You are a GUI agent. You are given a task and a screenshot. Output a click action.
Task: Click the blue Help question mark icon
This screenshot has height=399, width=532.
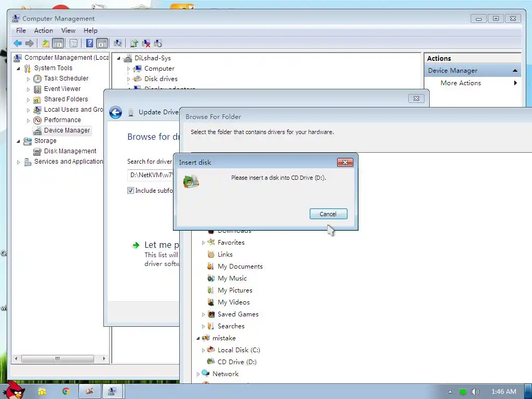pyautogui.click(x=89, y=44)
